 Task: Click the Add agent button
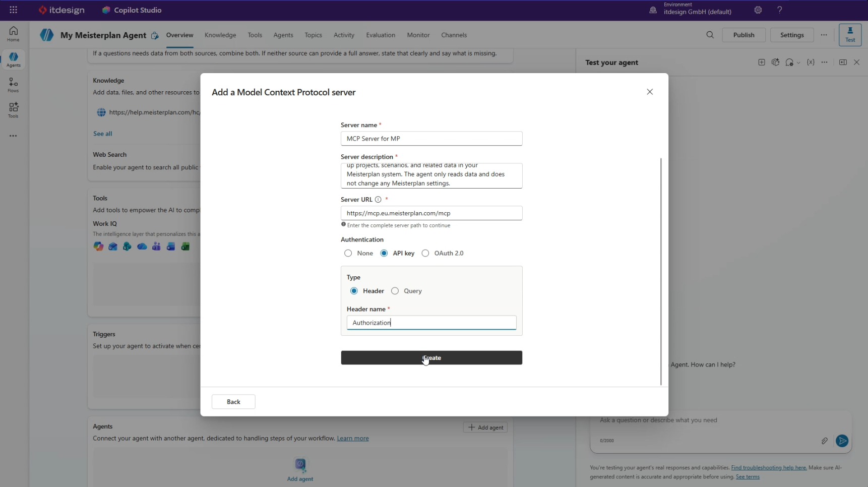point(485,428)
